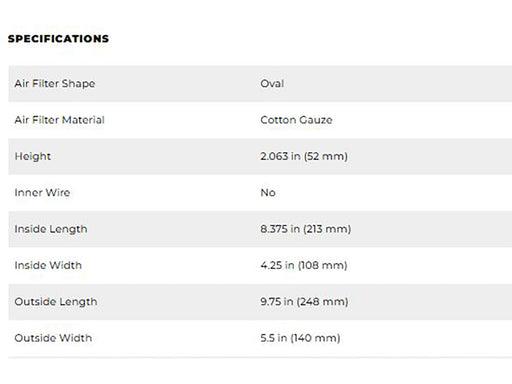Select the Inner Wire label
The image size is (512, 384).
[x=42, y=192]
